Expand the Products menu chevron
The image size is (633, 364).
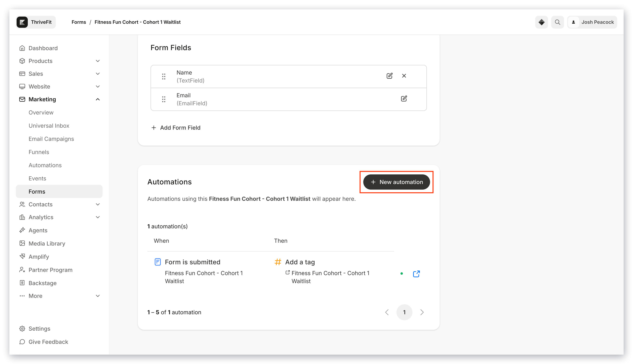pyautogui.click(x=98, y=61)
